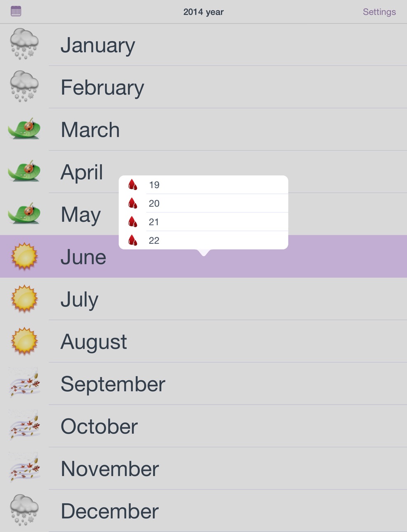Click the blood drop icon for day 19
The height and width of the screenshot is (532, 407).
point(132,185)
